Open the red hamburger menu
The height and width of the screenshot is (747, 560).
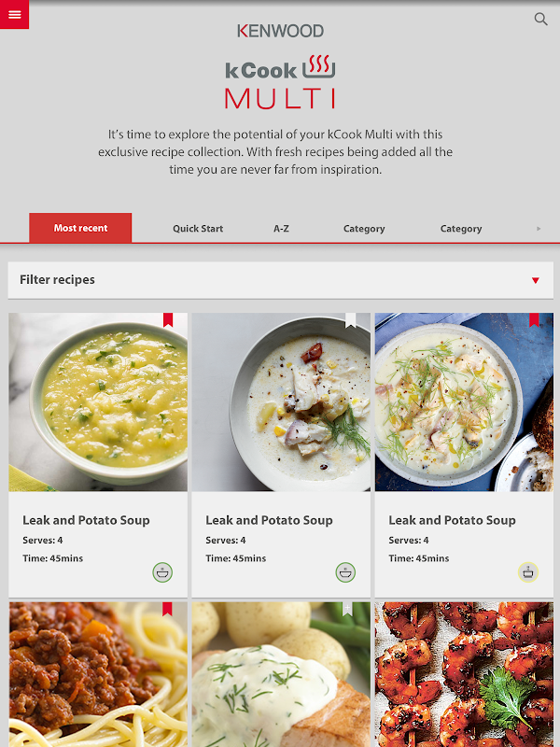pos(14,14)
